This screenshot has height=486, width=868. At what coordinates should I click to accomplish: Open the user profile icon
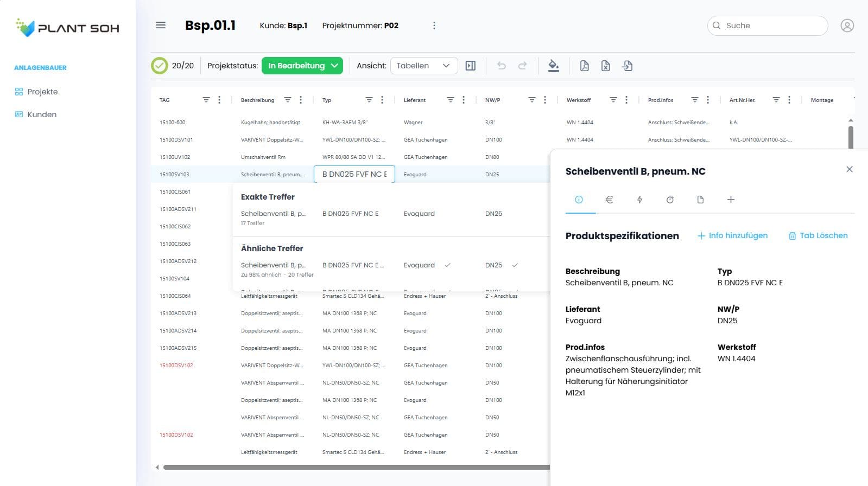tap(847, 25)
